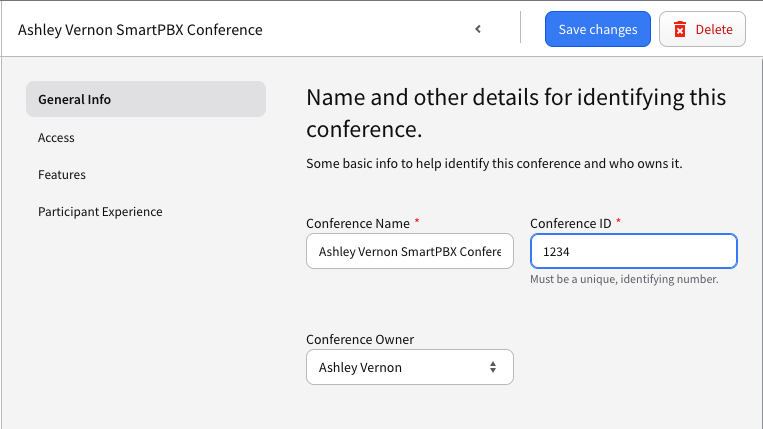
Task: Select Ashley Vernon in owner combo box
Action: pyautogui.click(x=360, y=367)
